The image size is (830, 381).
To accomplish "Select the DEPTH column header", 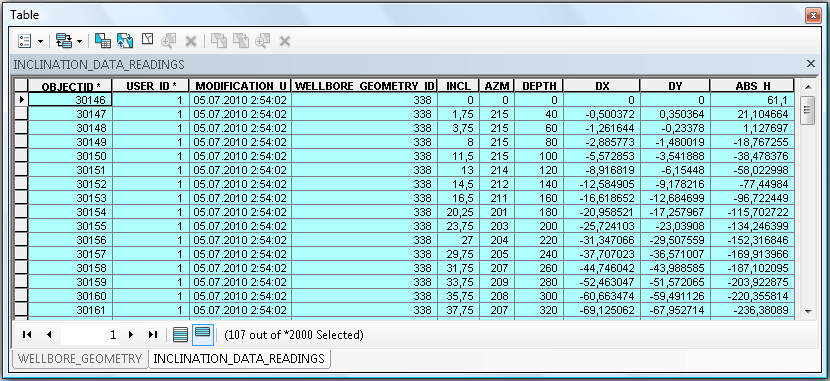I will click(539, 86).
